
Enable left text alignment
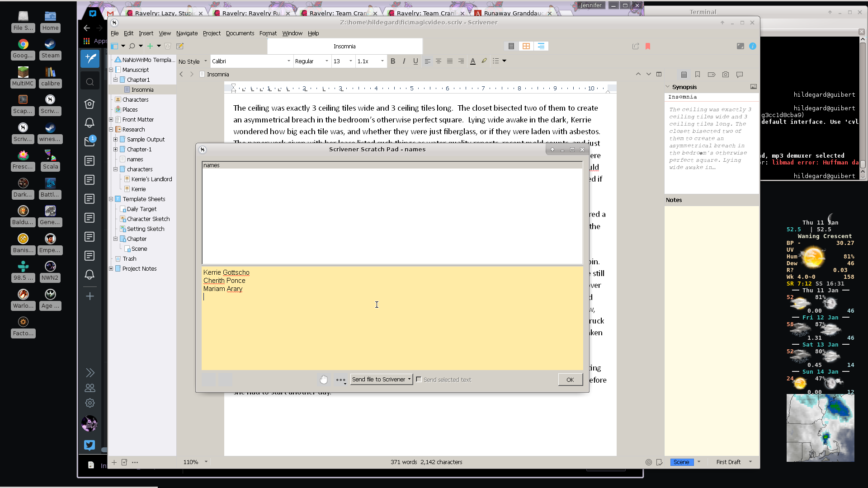click(x=427, y=61)
